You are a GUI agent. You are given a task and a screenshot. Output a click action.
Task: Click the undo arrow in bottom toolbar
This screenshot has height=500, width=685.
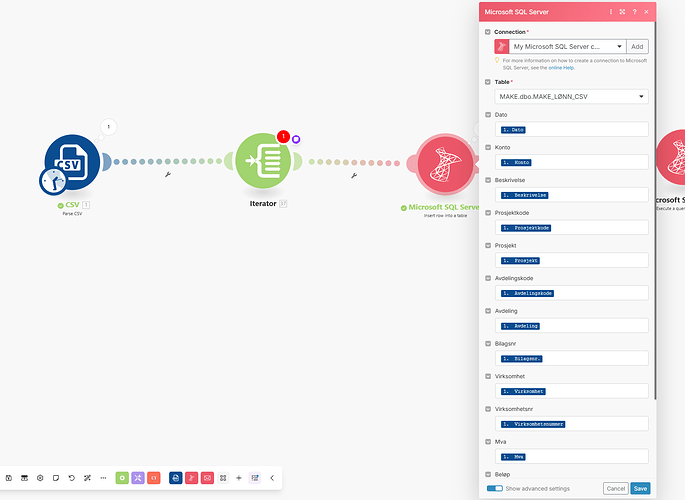pyautogui.click(x=72, y=478)
